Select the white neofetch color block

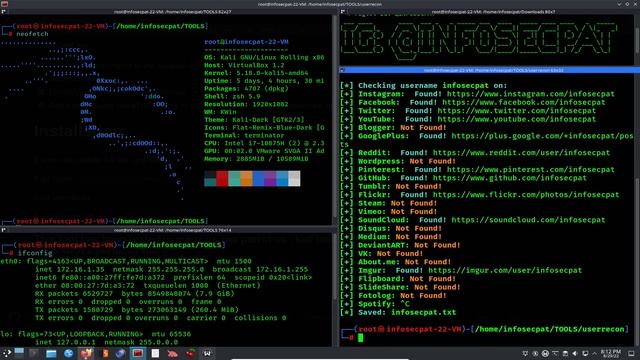pyautogui.click(x=294, y=179)
